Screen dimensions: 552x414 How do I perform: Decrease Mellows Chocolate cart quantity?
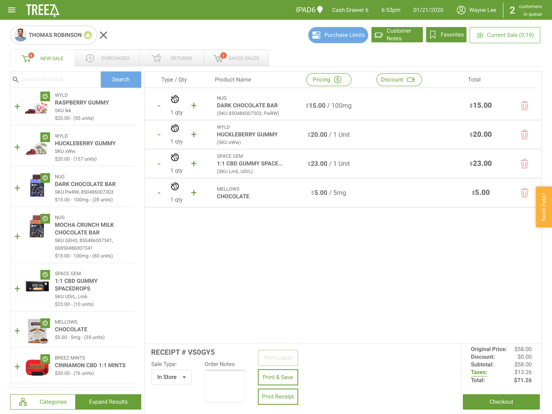click(x=159, y=193)
